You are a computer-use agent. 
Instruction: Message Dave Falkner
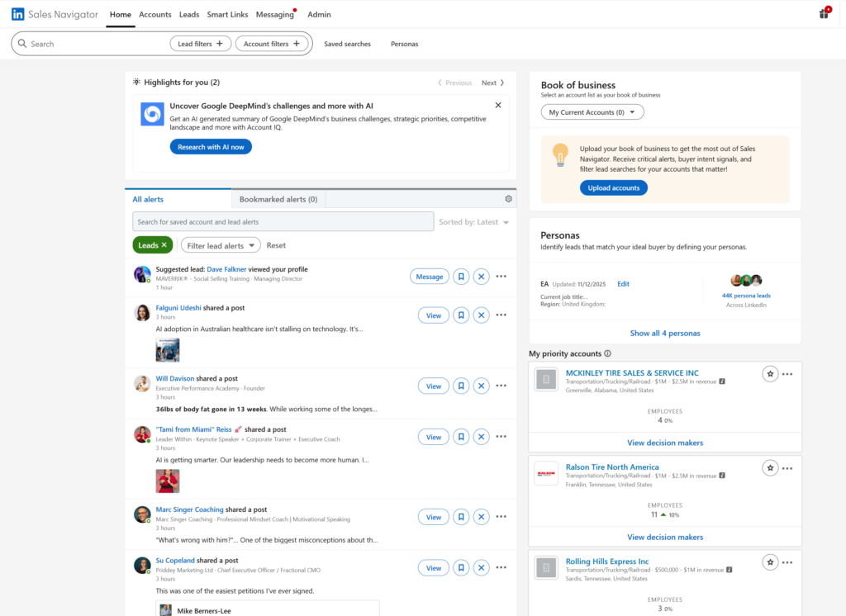coord(430,277)
